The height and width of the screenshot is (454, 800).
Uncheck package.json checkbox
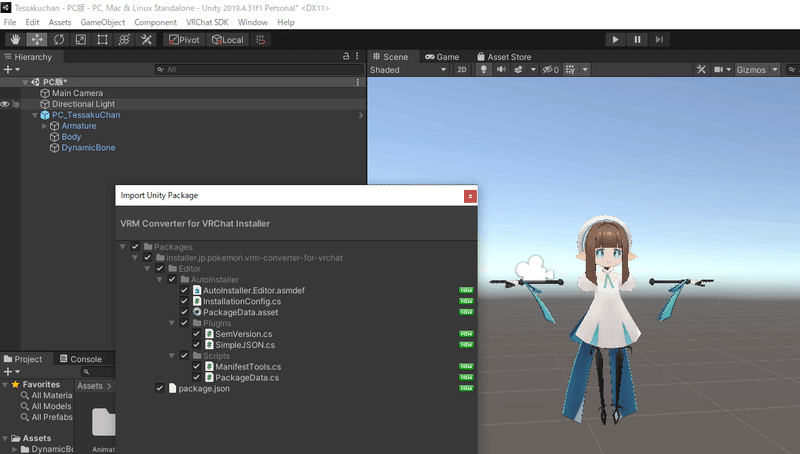[x=160, y=389]
